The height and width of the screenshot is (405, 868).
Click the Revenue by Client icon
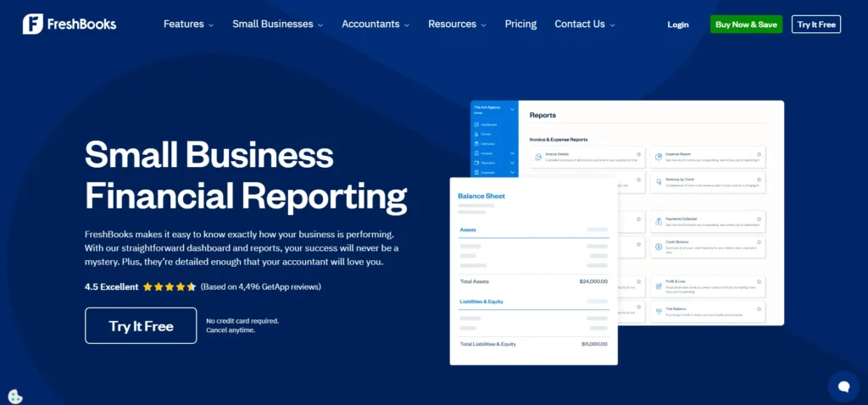[x=658, y=181]
